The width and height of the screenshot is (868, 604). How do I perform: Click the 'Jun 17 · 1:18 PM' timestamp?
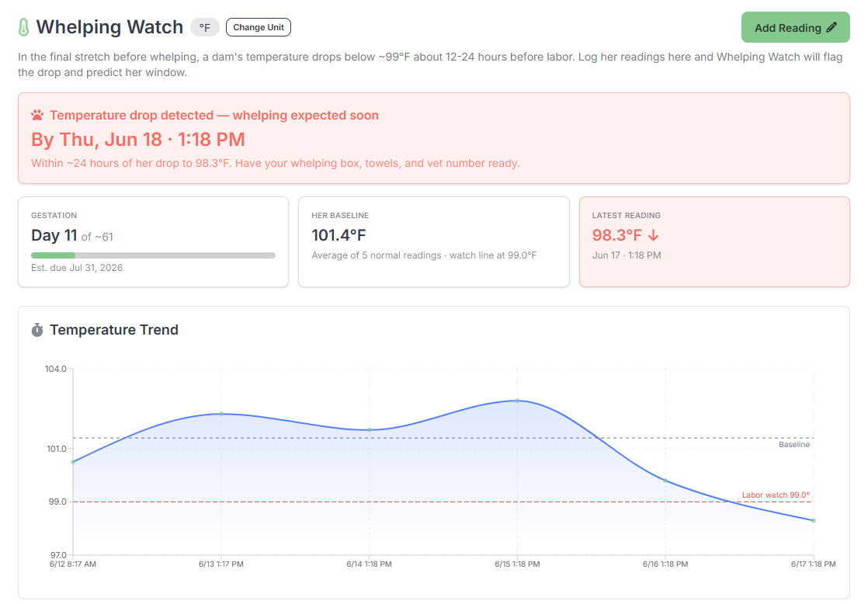coord(627,255)
